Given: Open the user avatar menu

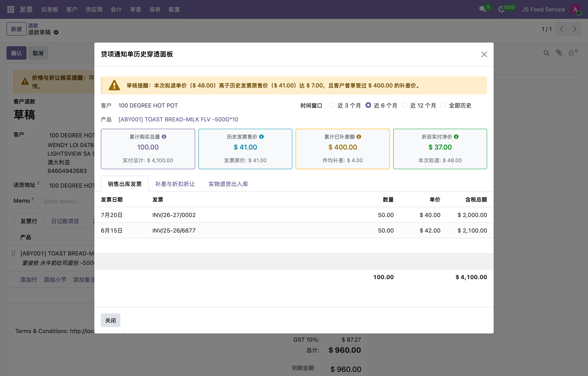Looking at the screenshot, I should click(575, 9).
